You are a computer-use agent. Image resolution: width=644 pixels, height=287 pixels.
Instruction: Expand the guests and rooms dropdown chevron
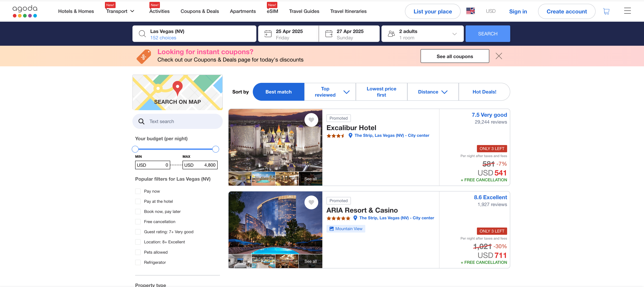[455, 34]
